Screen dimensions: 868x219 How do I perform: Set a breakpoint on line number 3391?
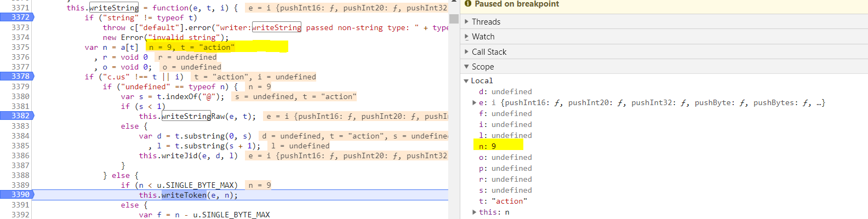[x=20, y=205]
